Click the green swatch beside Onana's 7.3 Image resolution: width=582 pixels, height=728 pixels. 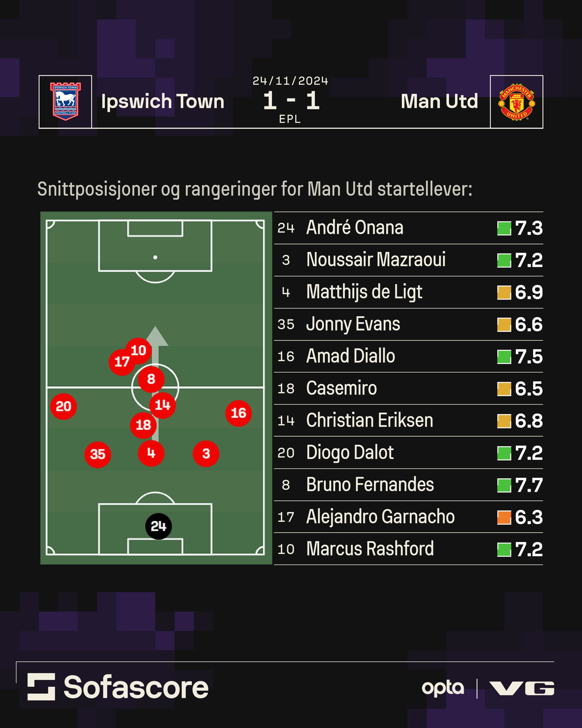504,228
